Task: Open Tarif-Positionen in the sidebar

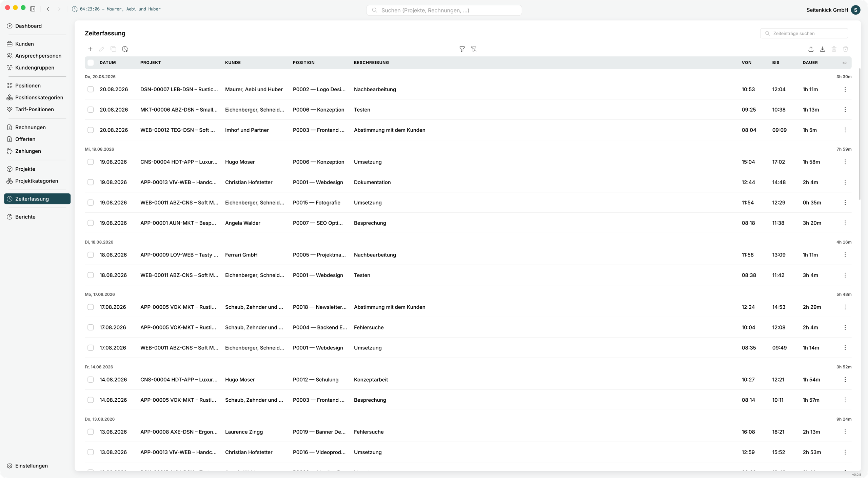Action: click(37, 109)
